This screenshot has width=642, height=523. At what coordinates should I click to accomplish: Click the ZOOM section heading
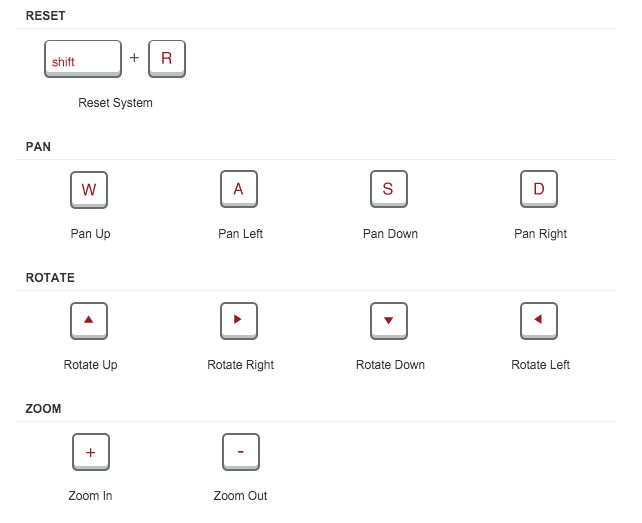pyautogui.click(x=43, y=409)
